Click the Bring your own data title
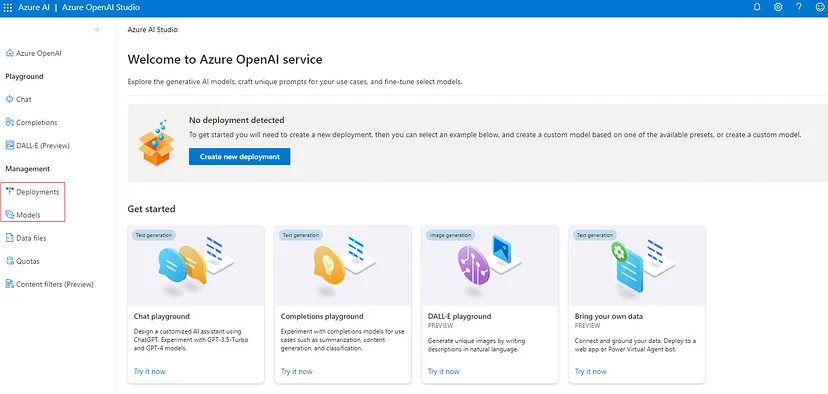Image resolution: width=828 pixels, height=394 pixels. click(x=608, y=316)
